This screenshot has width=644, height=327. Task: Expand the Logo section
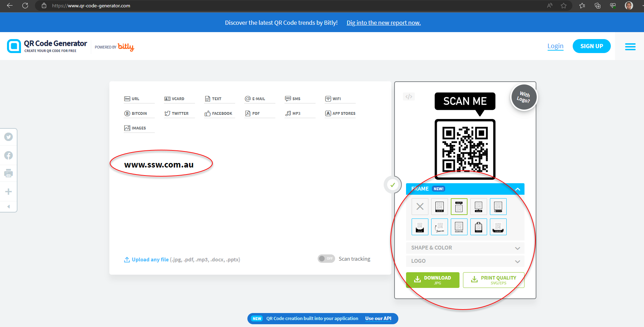465,261
